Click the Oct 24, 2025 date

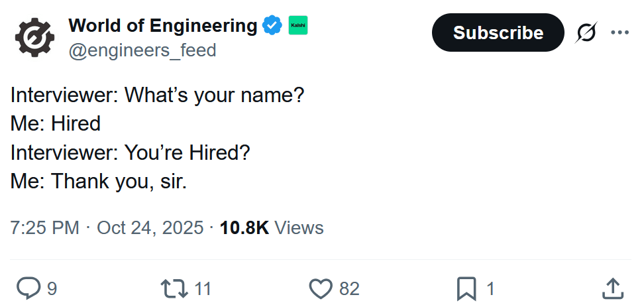tap(150, 228)
